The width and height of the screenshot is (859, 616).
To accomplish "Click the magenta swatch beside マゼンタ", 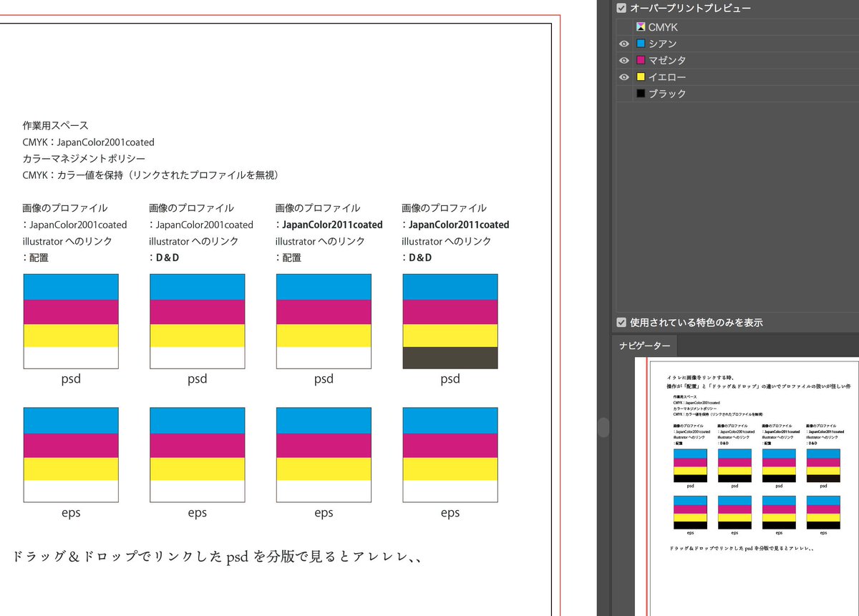I will click(x=641, y=60).
